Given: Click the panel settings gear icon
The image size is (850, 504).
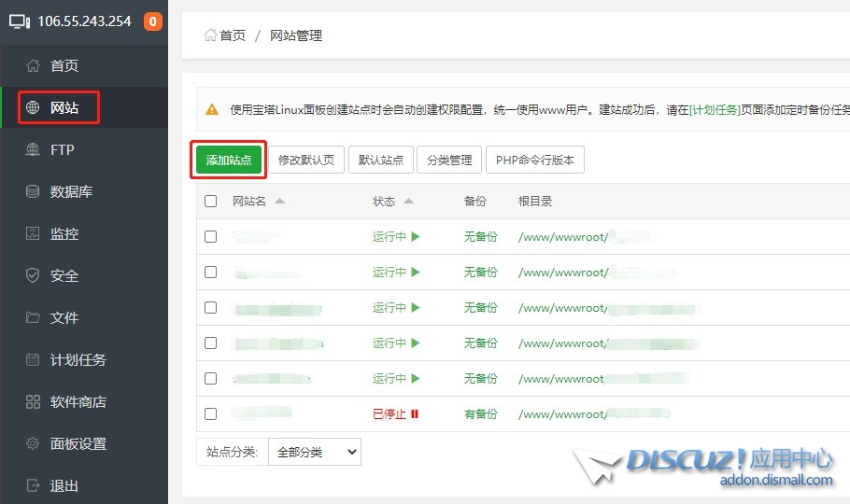Looking at the screenshot, I should click(x=34, y=443).
